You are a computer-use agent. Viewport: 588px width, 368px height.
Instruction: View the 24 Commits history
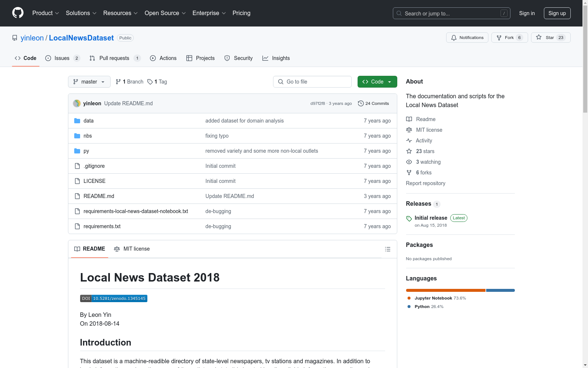coord(373,103)
